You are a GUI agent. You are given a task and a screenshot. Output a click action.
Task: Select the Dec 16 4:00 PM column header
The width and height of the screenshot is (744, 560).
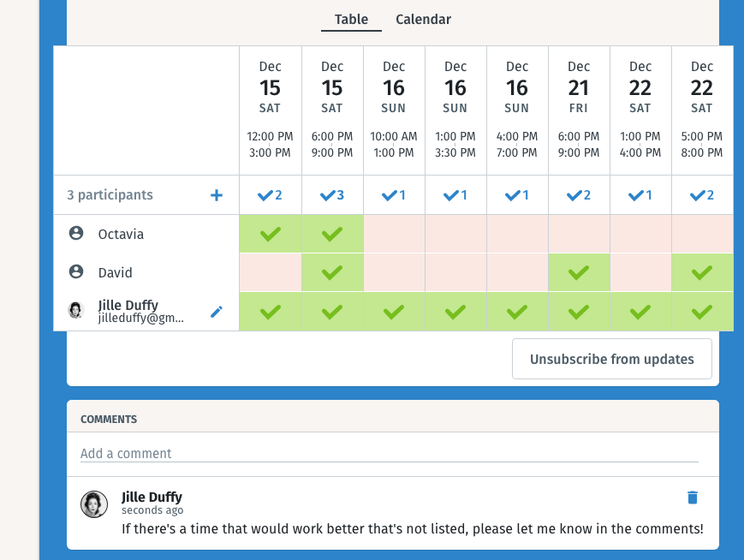click(517, 110)
